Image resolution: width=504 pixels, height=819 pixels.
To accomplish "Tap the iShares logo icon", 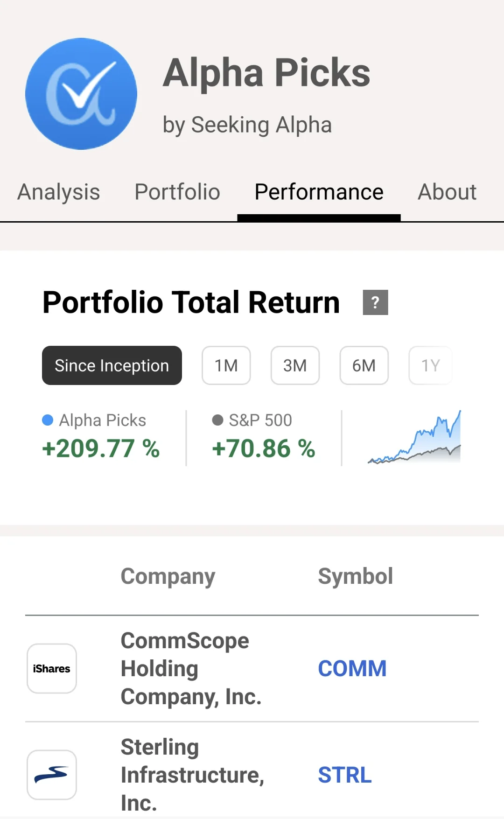I will click(x=52, y=668).
